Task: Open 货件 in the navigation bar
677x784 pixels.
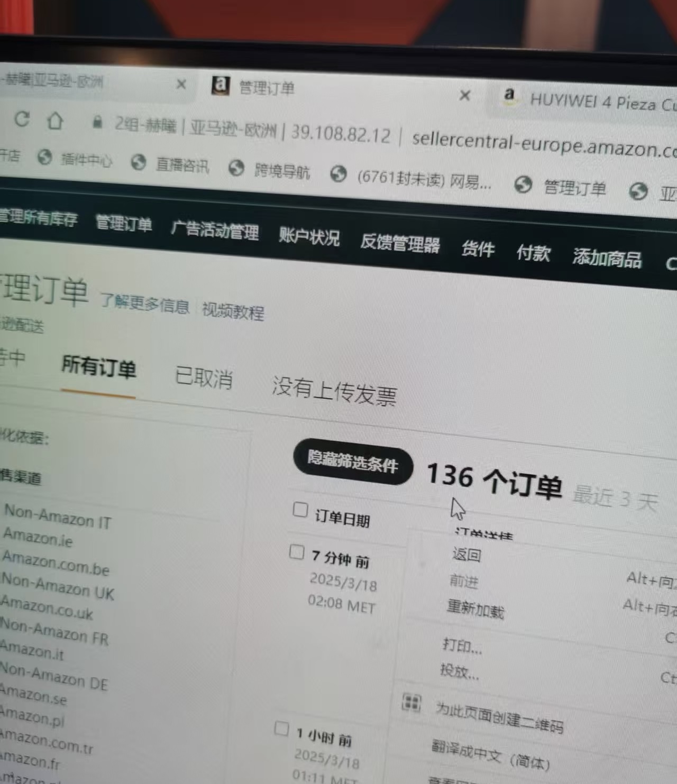Action: click(478, 249)
